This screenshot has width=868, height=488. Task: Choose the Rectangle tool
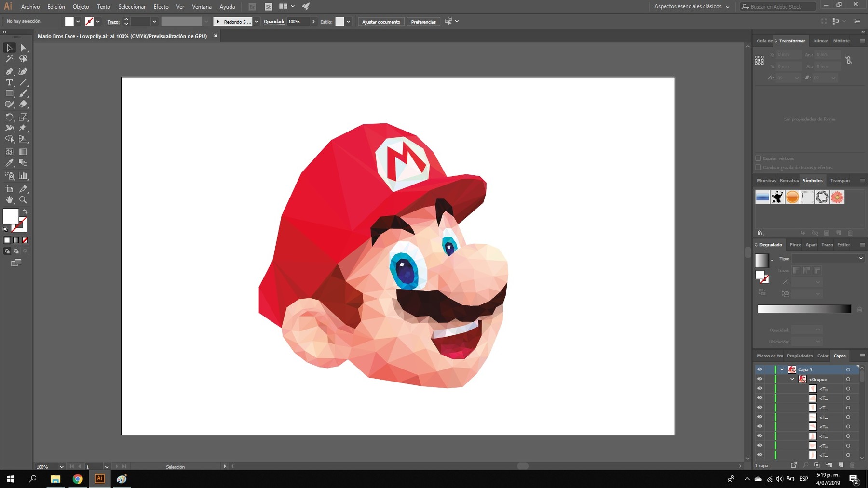pos(9,93)
